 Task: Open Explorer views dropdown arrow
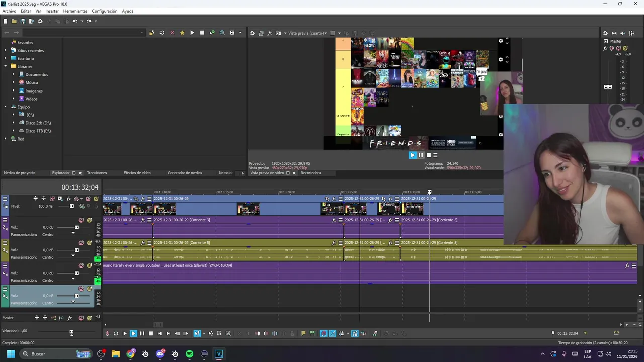[x=240, y=33]
